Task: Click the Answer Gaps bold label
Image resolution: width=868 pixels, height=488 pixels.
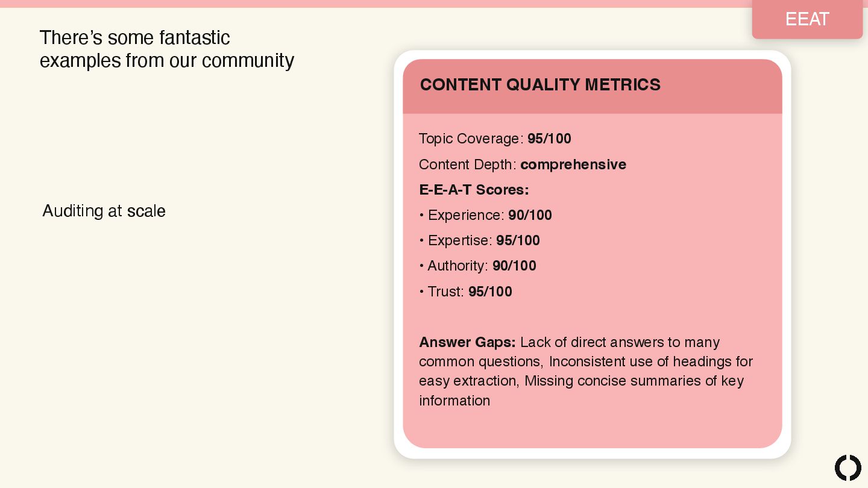Action: point(467,342)
